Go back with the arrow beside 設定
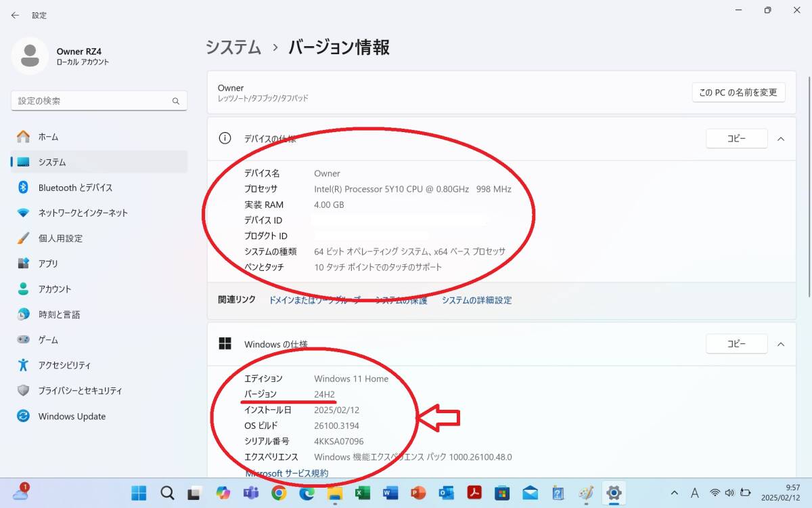This screenshot has width=812, height=508. click(15, 15)
